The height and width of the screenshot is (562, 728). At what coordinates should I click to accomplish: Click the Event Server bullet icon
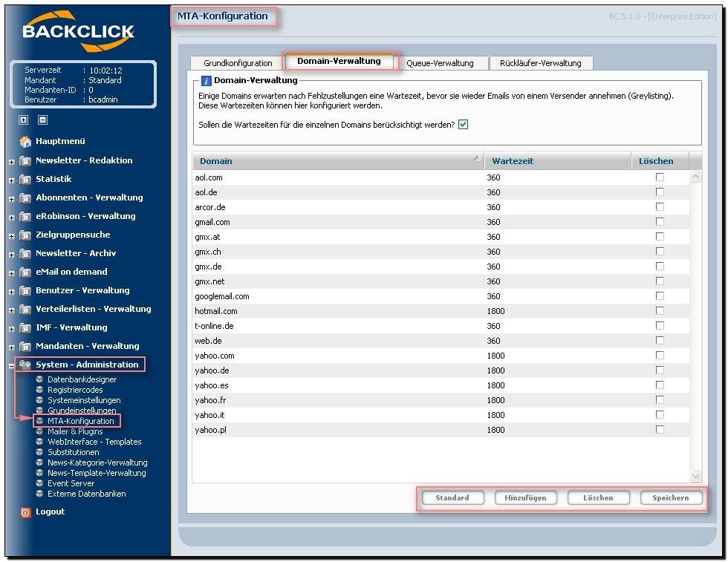(39, 483)
